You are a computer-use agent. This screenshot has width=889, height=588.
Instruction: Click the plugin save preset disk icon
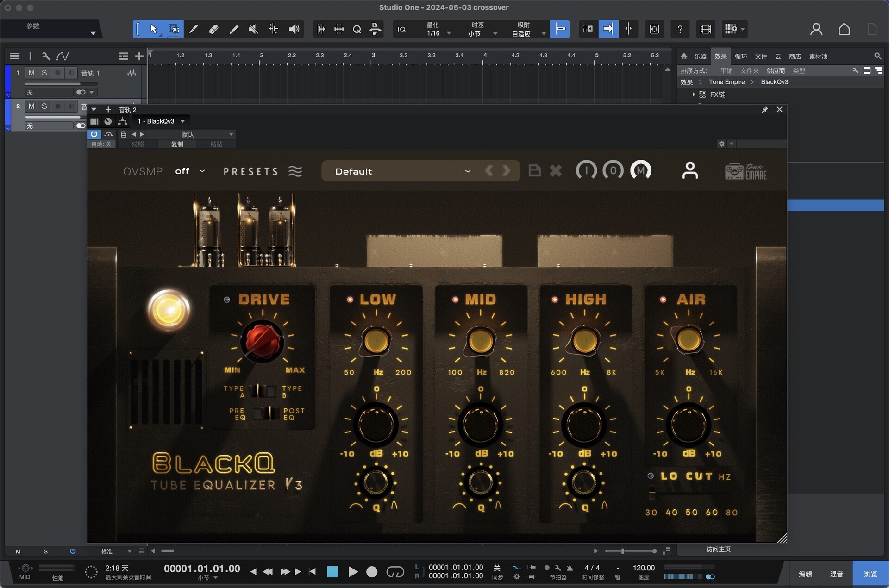pos(535,170)
